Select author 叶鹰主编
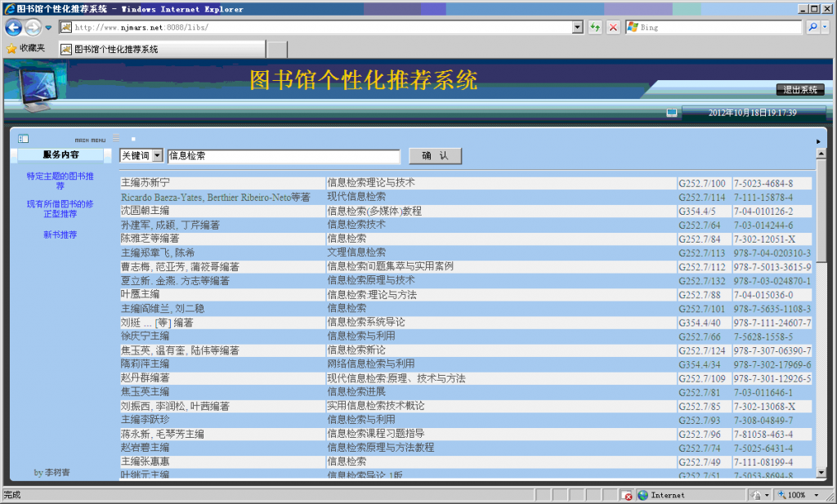 click(141, 294)
